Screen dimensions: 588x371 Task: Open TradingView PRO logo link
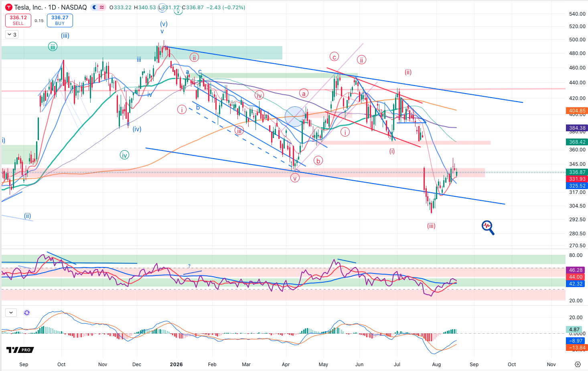pos(20,350)
